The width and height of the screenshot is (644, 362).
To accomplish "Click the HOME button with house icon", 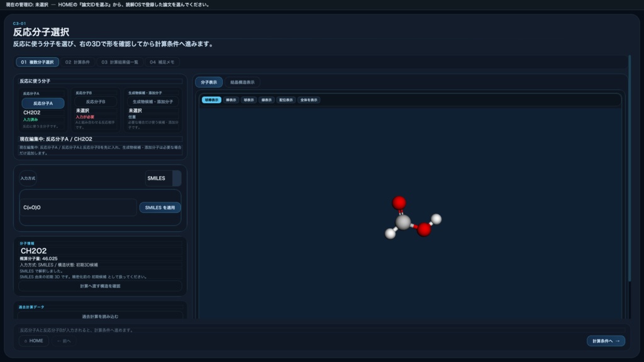I will 34,341.
